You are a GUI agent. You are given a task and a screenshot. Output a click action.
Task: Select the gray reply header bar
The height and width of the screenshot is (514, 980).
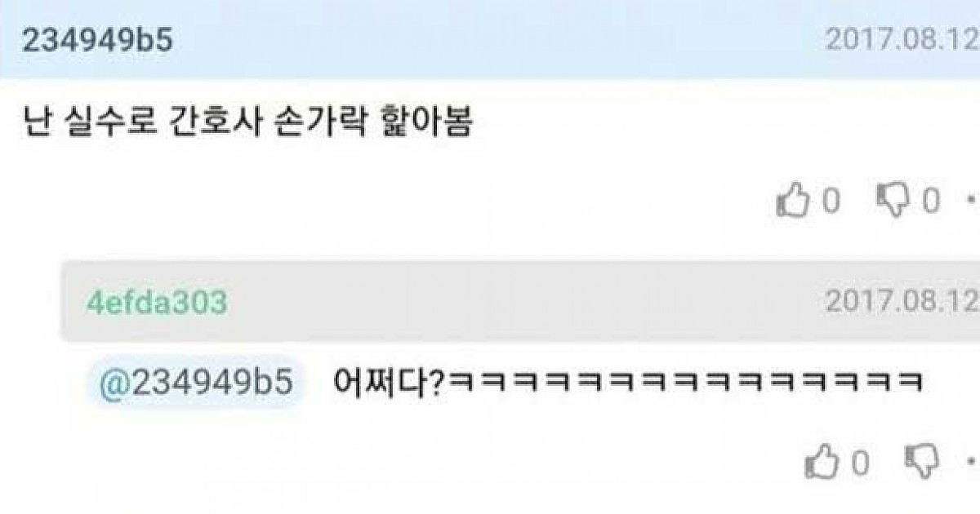(520, 302)
